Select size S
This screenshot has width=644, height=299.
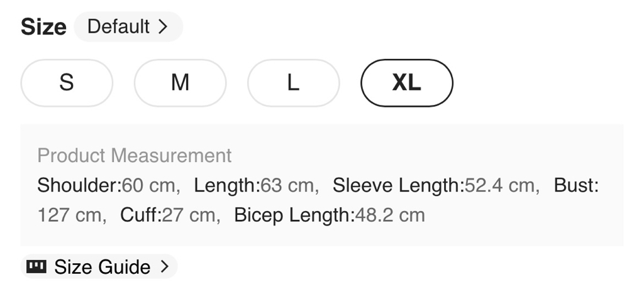point(67,83)
